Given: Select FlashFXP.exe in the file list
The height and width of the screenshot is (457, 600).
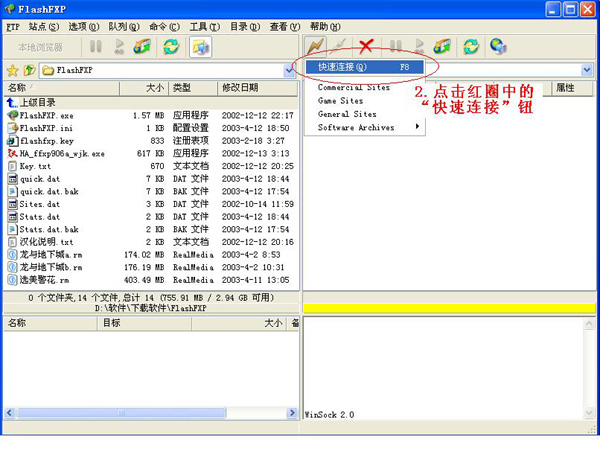Looking at the screenshot, I should [40, 115].
